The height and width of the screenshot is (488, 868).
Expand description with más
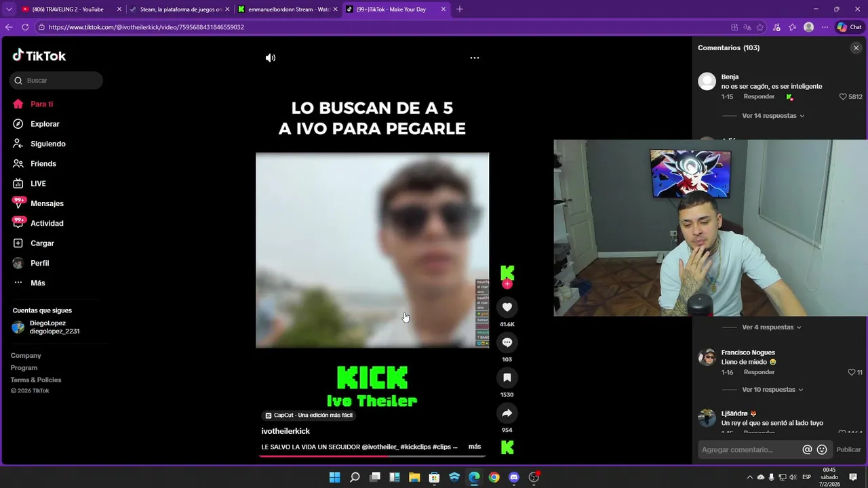[475, 447]
